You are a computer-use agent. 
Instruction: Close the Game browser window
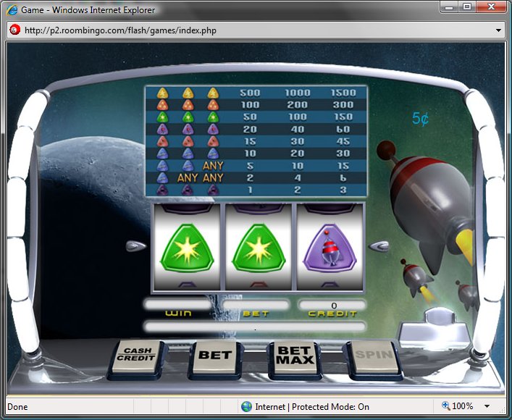coord(491,7)
